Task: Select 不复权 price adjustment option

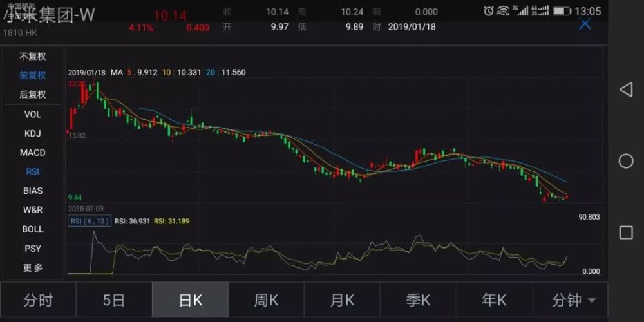Action: [x=32, y=57]
